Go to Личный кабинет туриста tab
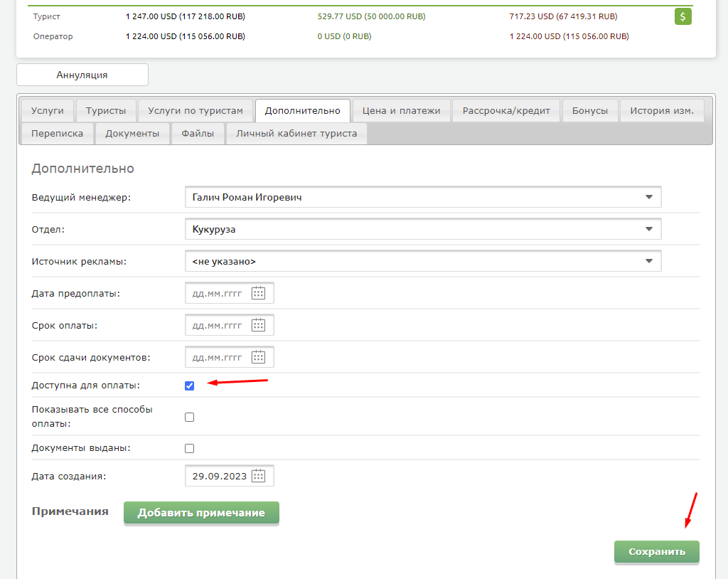 [x=296, y=133]
